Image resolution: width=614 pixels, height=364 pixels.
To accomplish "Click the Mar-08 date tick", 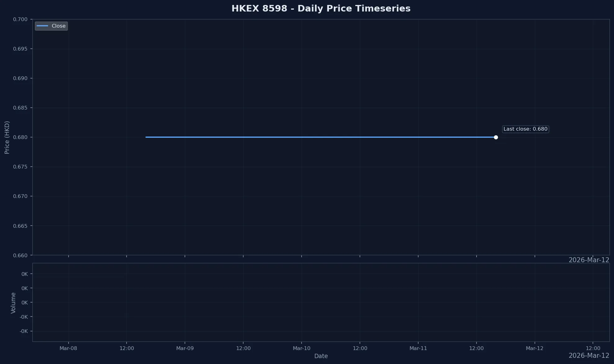I will 69,348.
